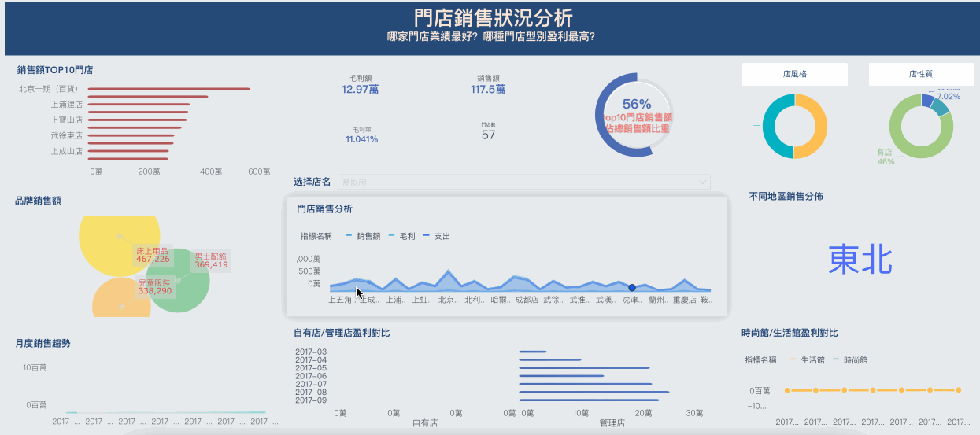The image size is (980, 435).
Task: Click the blue data point above 沈津
Action: [x=631, y=288]
